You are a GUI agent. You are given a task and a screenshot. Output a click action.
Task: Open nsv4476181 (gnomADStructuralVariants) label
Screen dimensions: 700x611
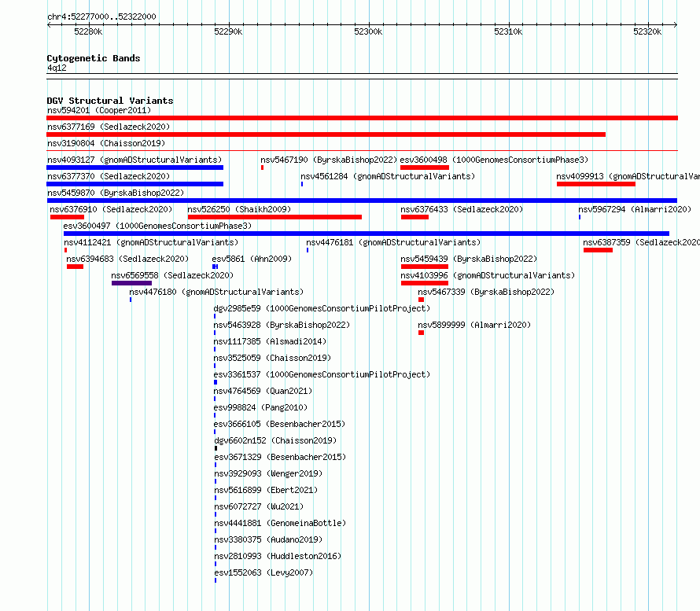coord(393,242)
